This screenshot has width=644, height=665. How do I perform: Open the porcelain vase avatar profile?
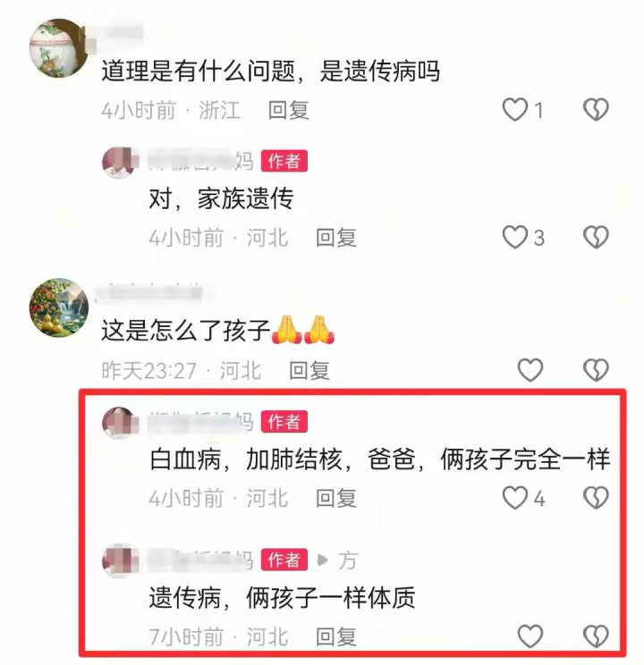pyautogui.click(x=58, y=48)
